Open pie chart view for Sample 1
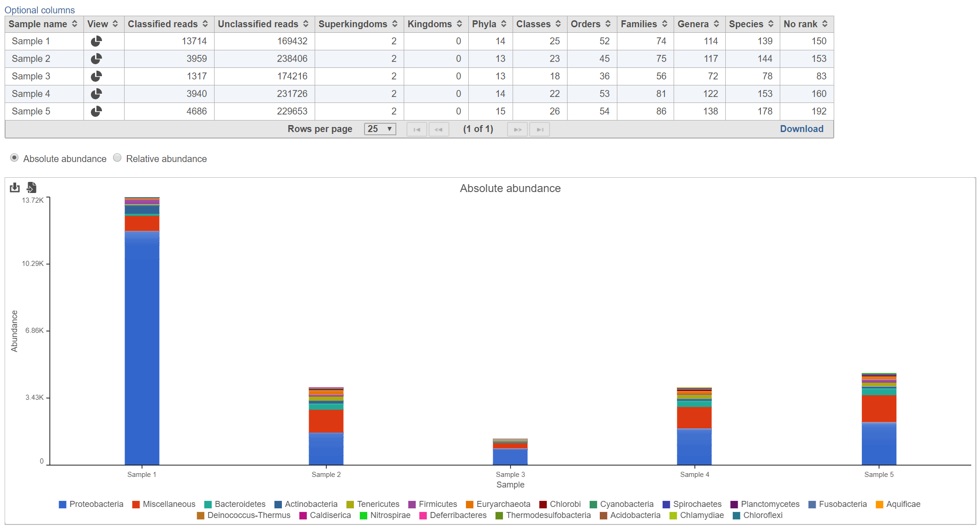The width and height of the screenshot is (980, 530). click(96, 41)
